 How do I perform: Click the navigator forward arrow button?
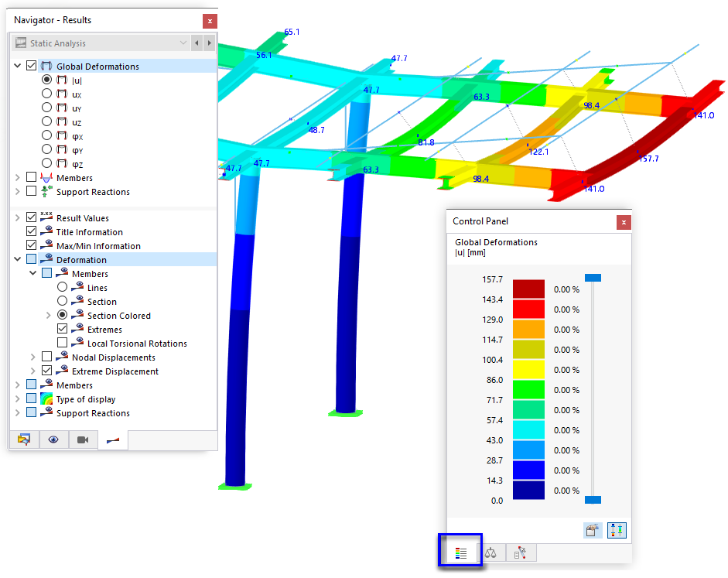point(210,43)
